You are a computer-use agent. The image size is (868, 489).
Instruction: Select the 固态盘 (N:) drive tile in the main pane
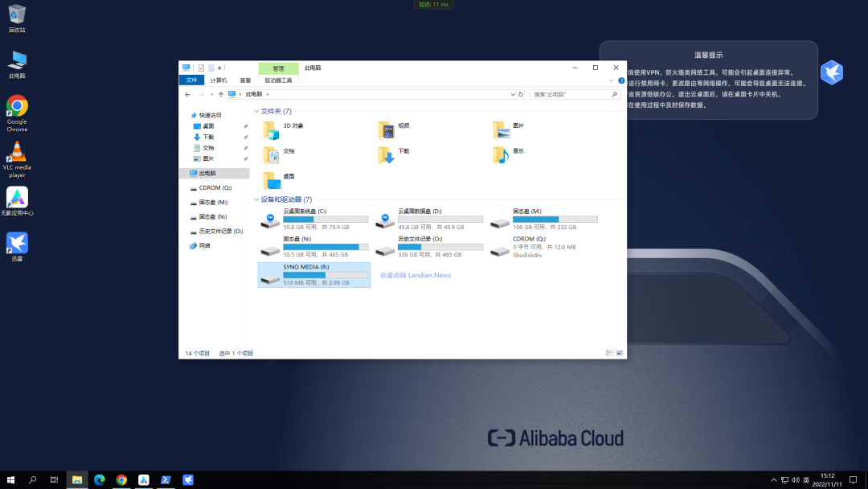314,247
